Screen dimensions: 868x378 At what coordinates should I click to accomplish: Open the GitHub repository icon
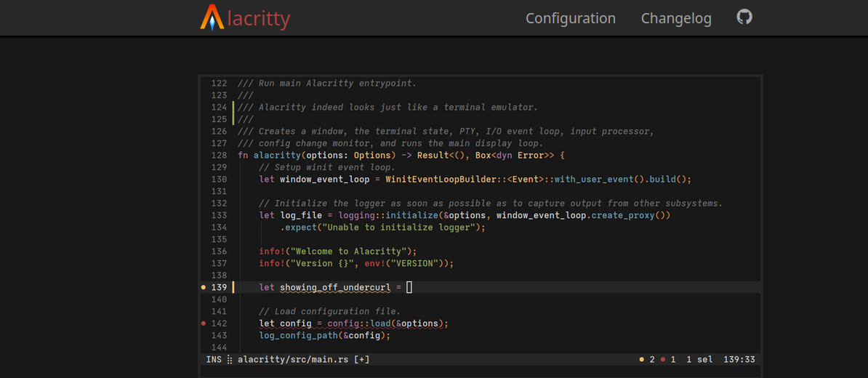point(744,17)
